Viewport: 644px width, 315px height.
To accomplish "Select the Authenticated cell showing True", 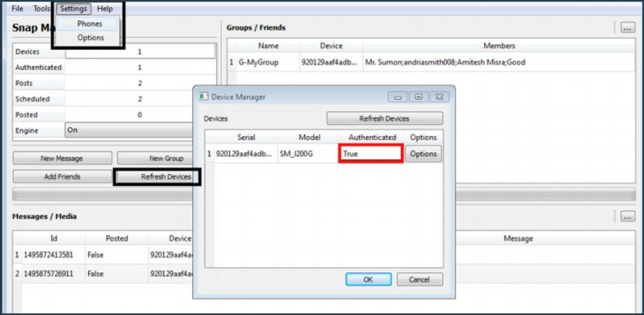I will [370, 154].
